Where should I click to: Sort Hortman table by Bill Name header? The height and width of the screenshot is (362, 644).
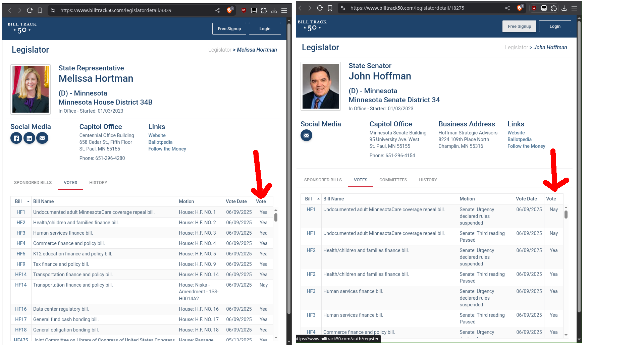pyautogui.click(x=104, y=201)
